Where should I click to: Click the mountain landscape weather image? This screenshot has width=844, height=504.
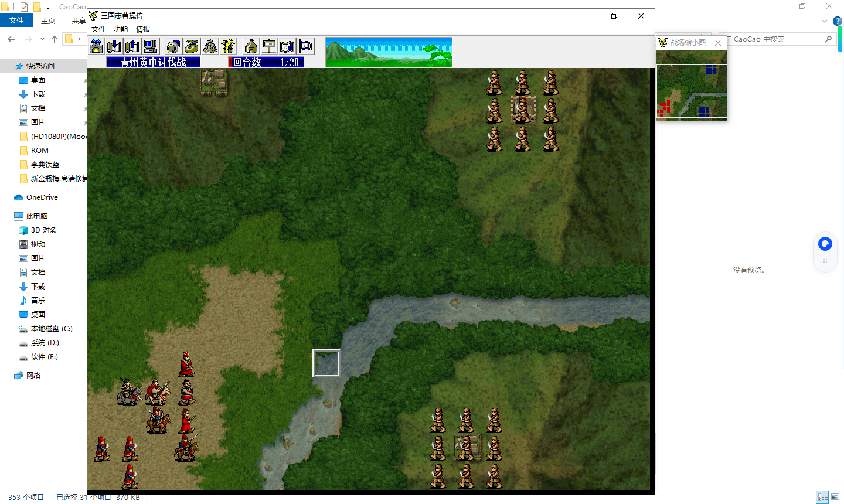click(389, 52)
